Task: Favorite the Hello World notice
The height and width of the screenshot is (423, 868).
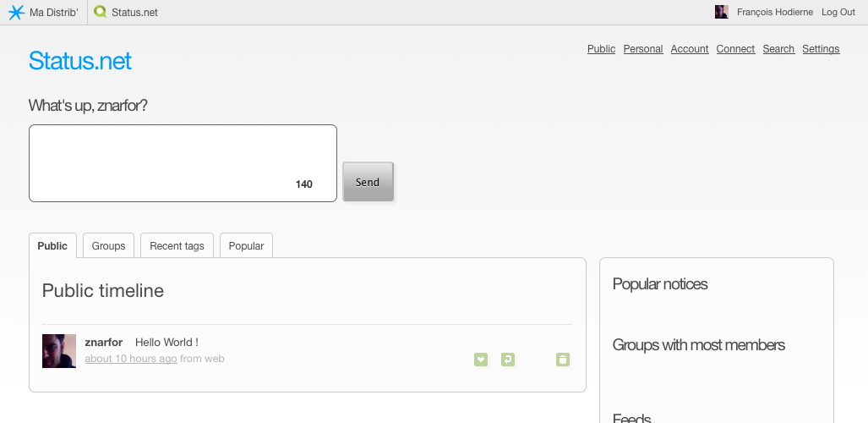Action: point(481,360)
